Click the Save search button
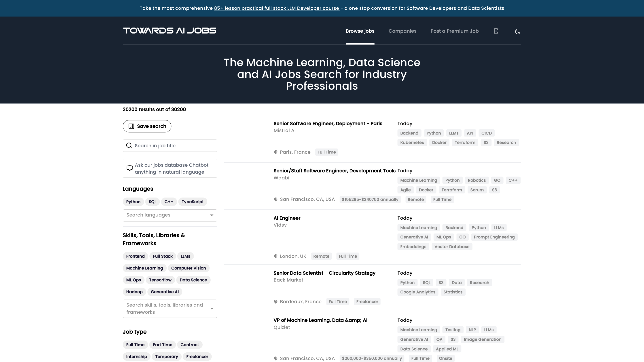 point(147,126)
